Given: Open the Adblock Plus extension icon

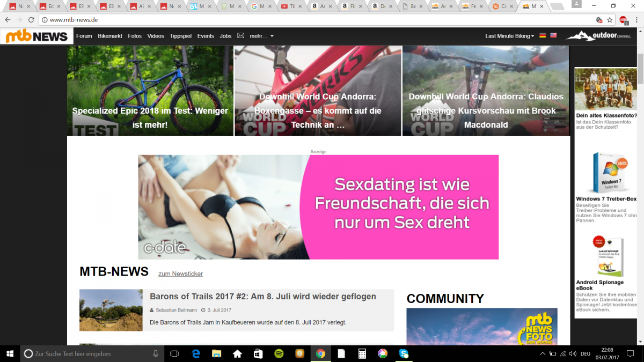Looking at the screenshot, I should pyautogui.click(x=624, y=20).
